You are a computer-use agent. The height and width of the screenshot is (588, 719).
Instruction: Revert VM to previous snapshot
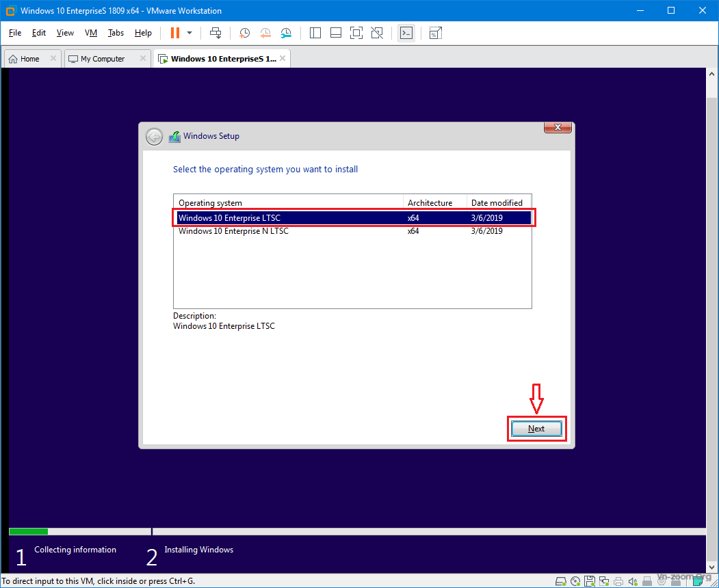(265, 33)
